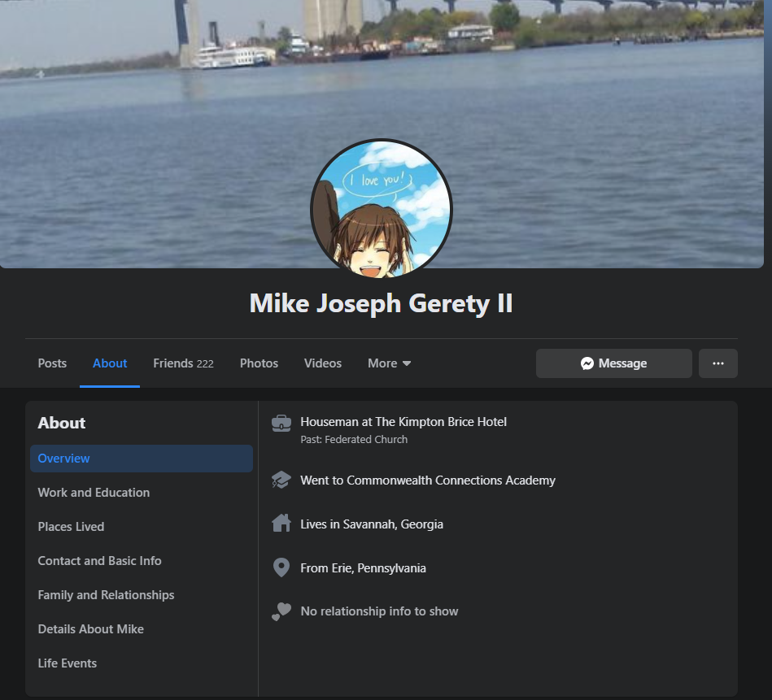772x700 pixels.
Task: Click the hearts relationship icon
Action: [281, 611]
